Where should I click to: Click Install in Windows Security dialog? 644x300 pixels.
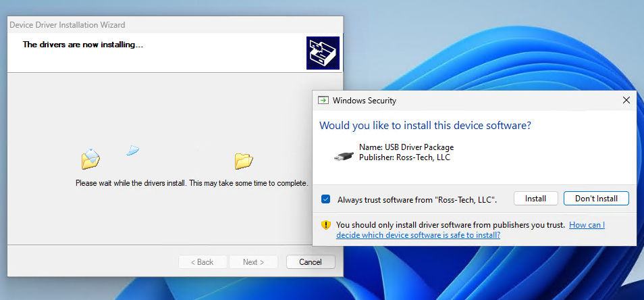[x=535, y=199]
